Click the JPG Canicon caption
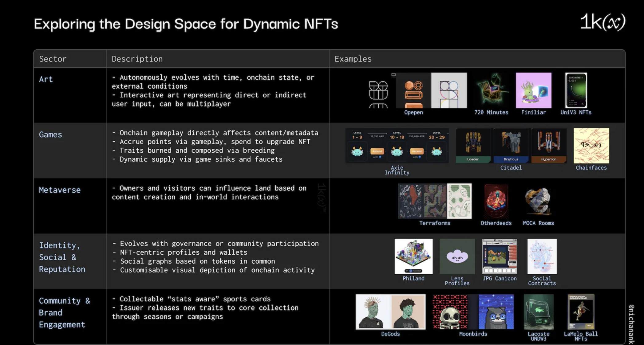This screenshot has width=644, height=345. (x=500, y=278)
